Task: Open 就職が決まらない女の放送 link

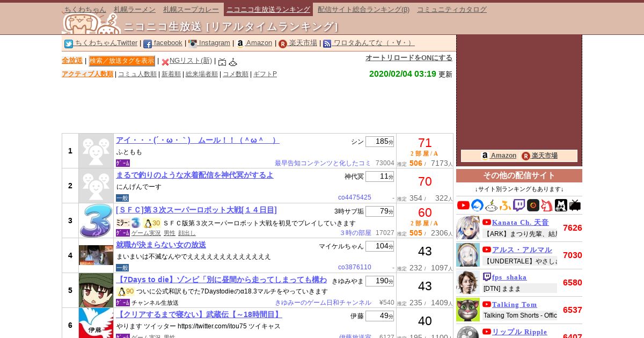Action: (x=161, y=245)
